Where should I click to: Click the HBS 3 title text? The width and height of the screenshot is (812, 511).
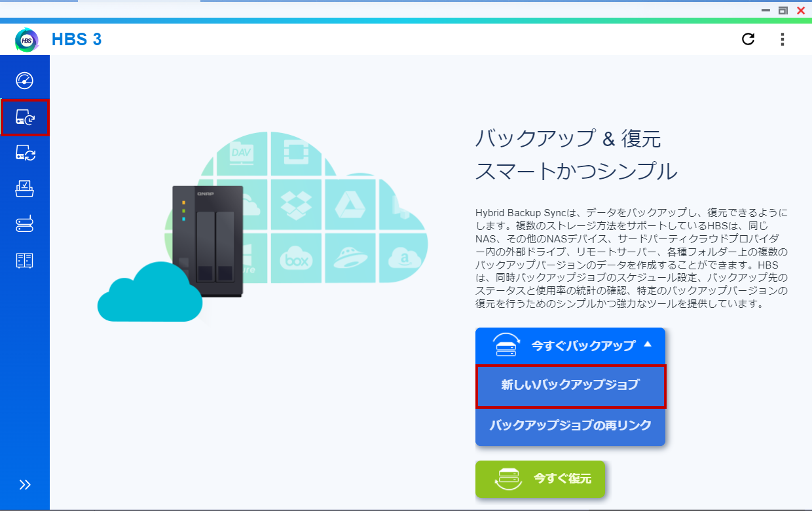tap(77, 39)
